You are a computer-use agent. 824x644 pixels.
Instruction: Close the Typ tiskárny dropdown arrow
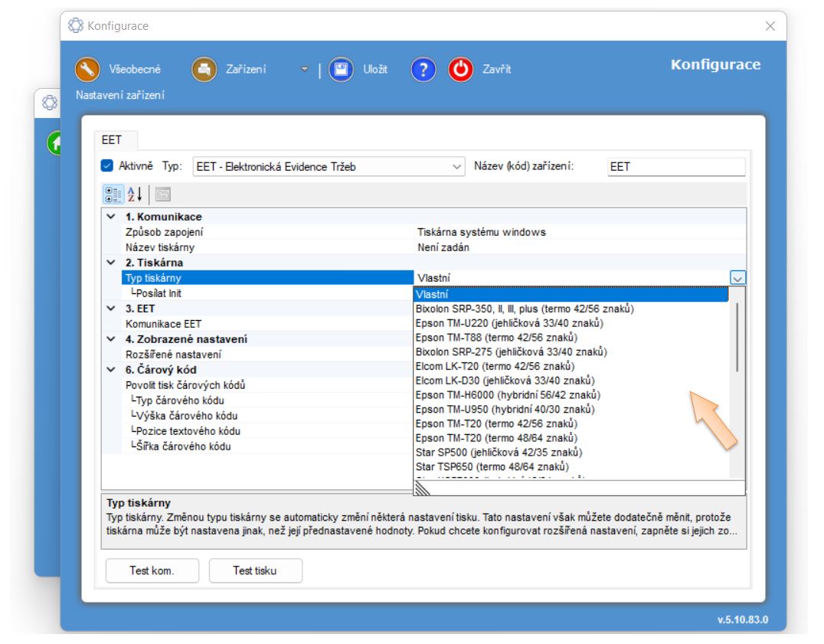tap(738, 279)
